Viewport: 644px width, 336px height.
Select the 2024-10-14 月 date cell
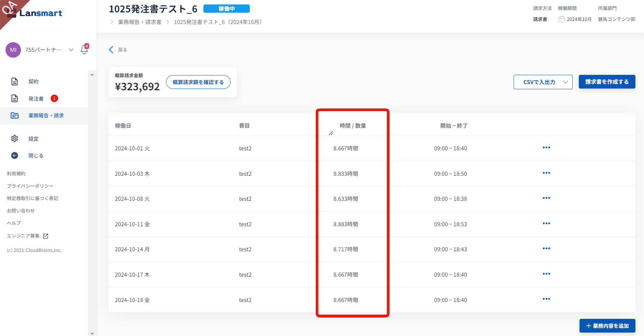(x=132, y=249)
